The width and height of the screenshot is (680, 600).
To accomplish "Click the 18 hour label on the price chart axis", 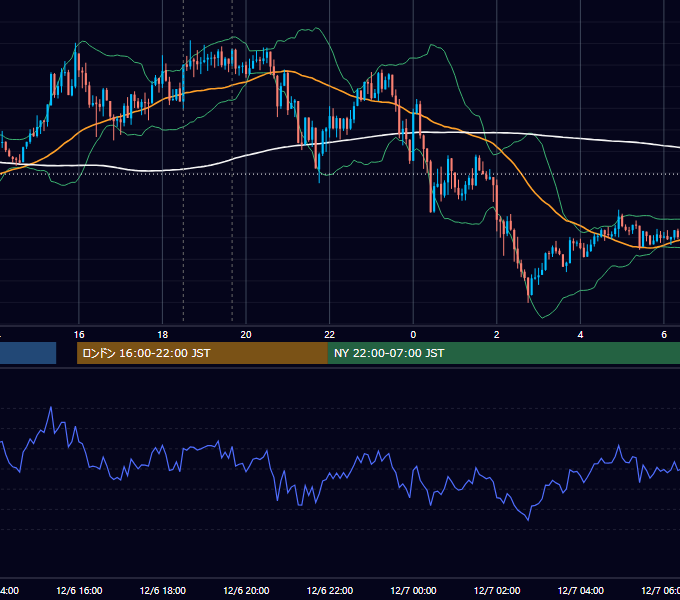I will [x=163, y=335].
